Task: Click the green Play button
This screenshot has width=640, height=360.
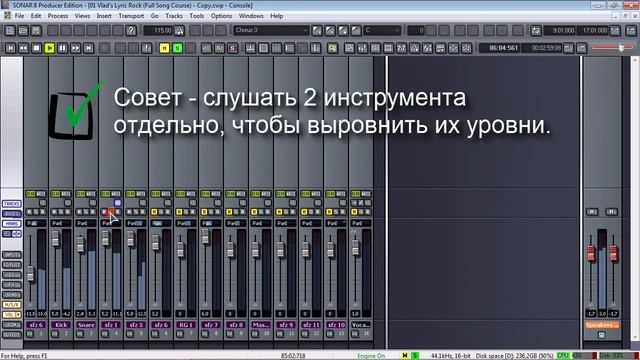Action: 49,48
